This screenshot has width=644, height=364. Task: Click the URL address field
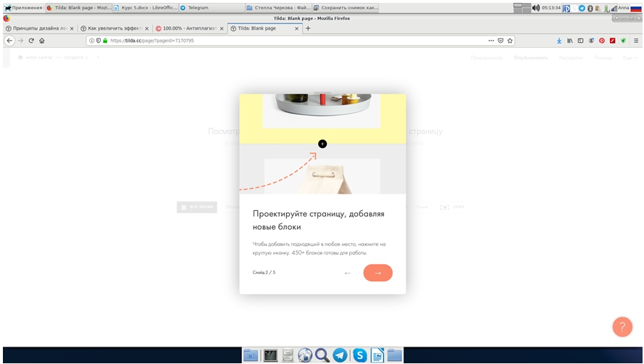coord(290,41)
